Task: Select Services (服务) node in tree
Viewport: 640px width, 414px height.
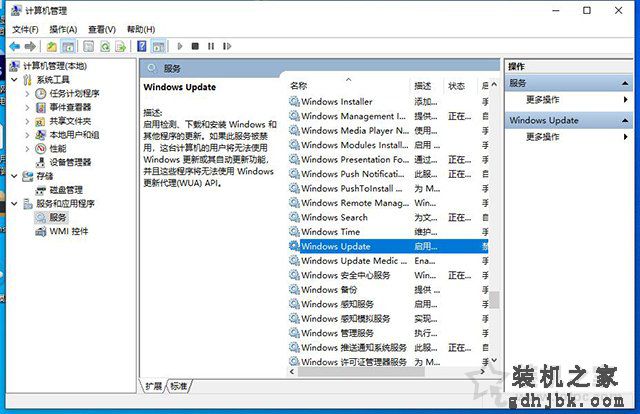Action: [x=58, y=217]
